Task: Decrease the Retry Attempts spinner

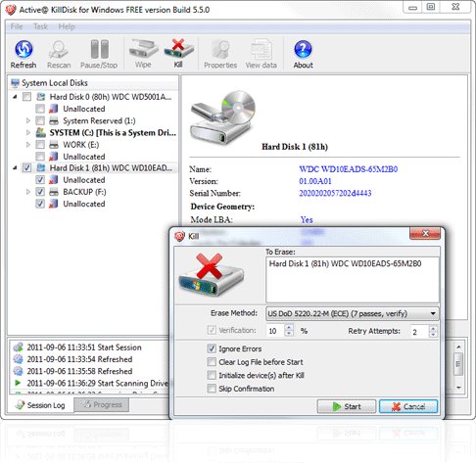Action: 433,335
